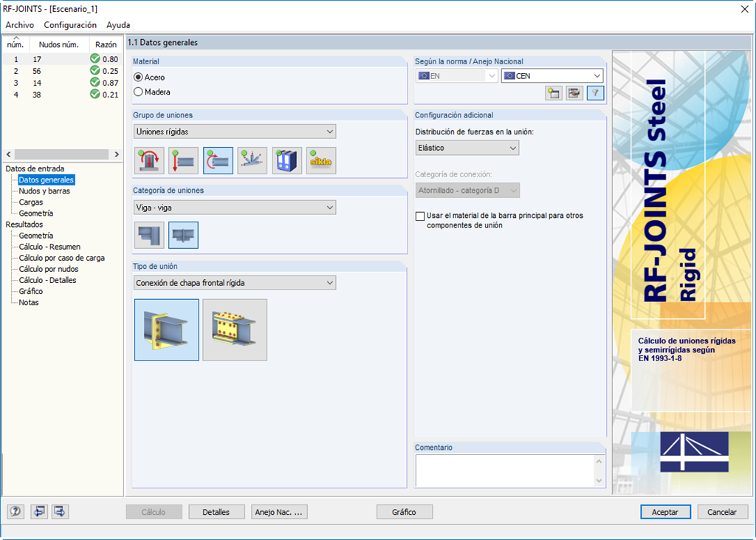Open the help button with question mark
Screen dimensions: 756x540
(16, 511)
